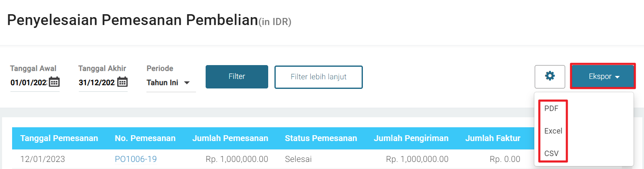644x169 pixels.
Task: Sort by Jumlah Pengiriman column header
Action: (411, 138)
